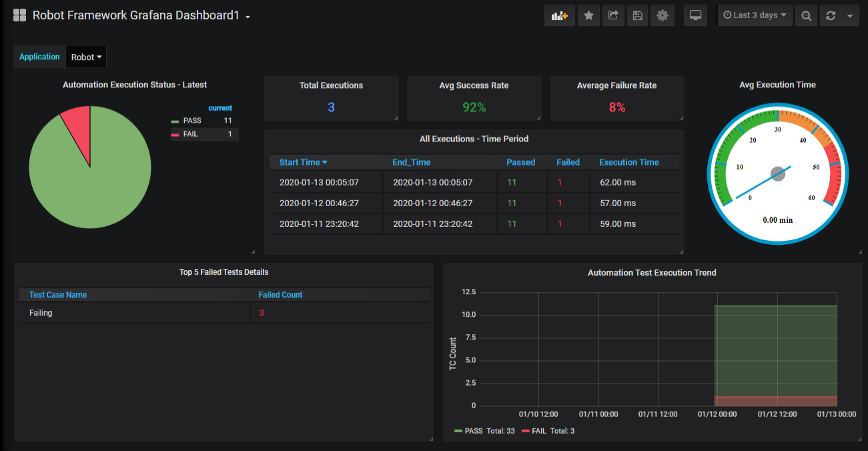The width and height of the screenshot is (868, 451).
Task: Open Automation Test Execution Trend panel menu
Action: [x=651, y=272]
